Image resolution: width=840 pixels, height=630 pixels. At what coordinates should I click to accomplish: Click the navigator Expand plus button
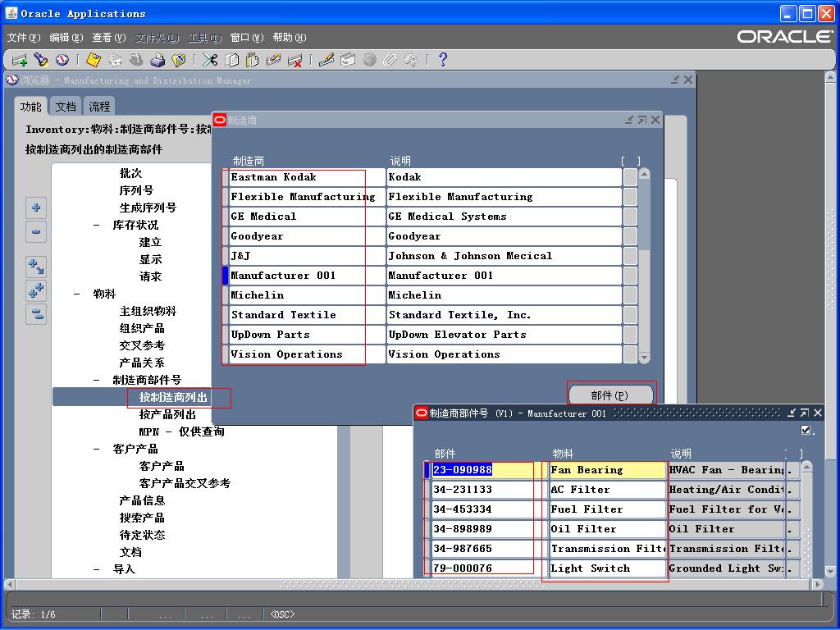(x=36, y=208)
